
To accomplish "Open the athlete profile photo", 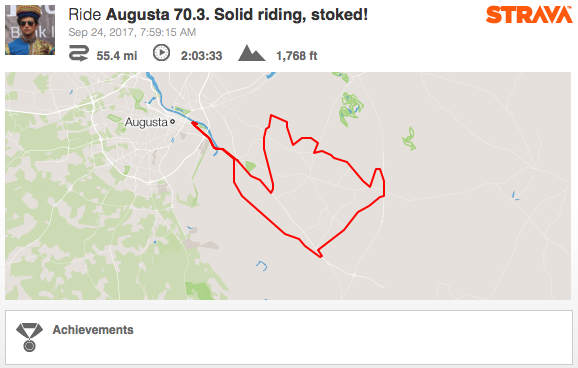I will point(30,30).
